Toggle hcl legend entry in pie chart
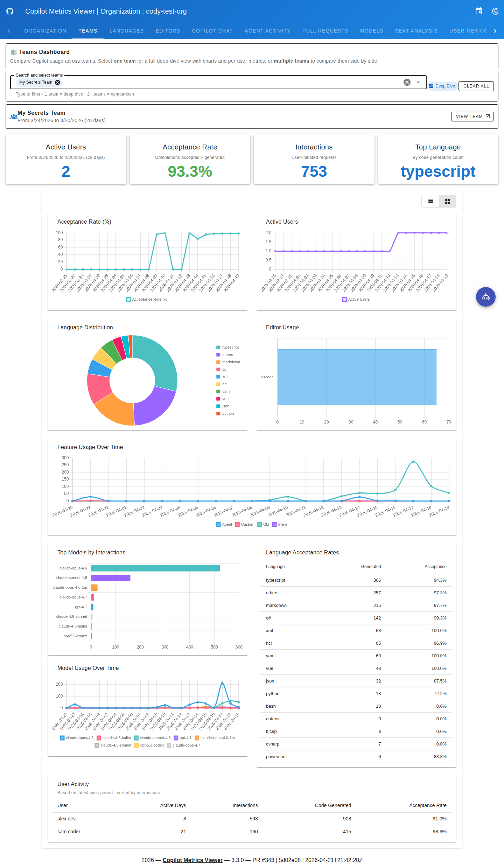Viewport: 504px width, 868px height. pos(222,384)
